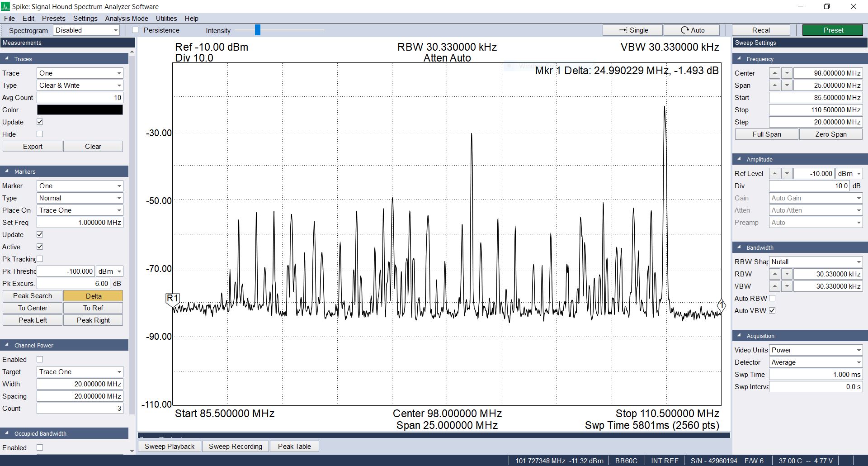The height and width of the screenshot is (466, 868).
Task: Click the black trace Color swatch
Action: (80, 109)
